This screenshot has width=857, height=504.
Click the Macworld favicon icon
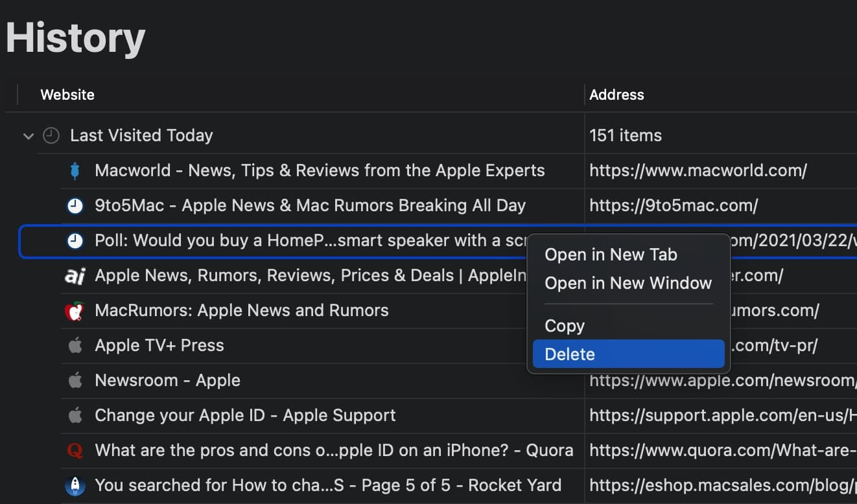coord(75,171)
